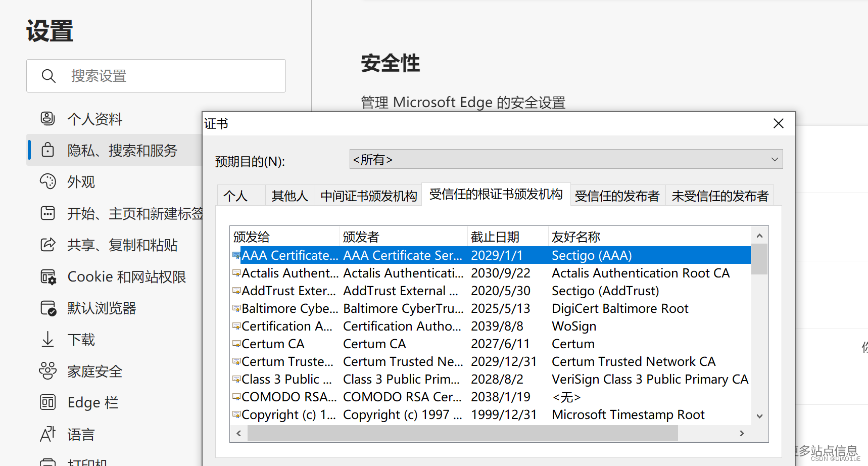868x466 pixels.
Task: Click the 搜索设置 search field
Action: click(x=156, y=76)
